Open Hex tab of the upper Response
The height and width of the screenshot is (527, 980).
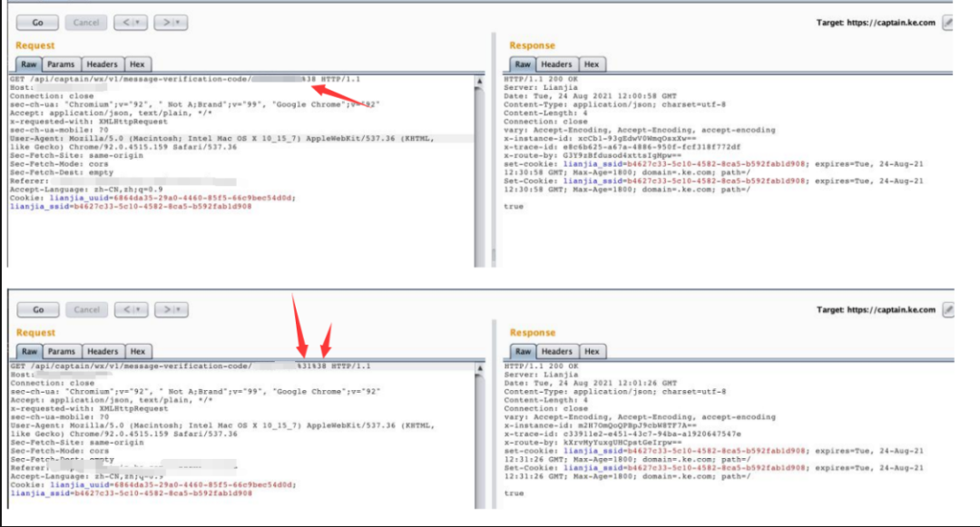coord(592,64)
